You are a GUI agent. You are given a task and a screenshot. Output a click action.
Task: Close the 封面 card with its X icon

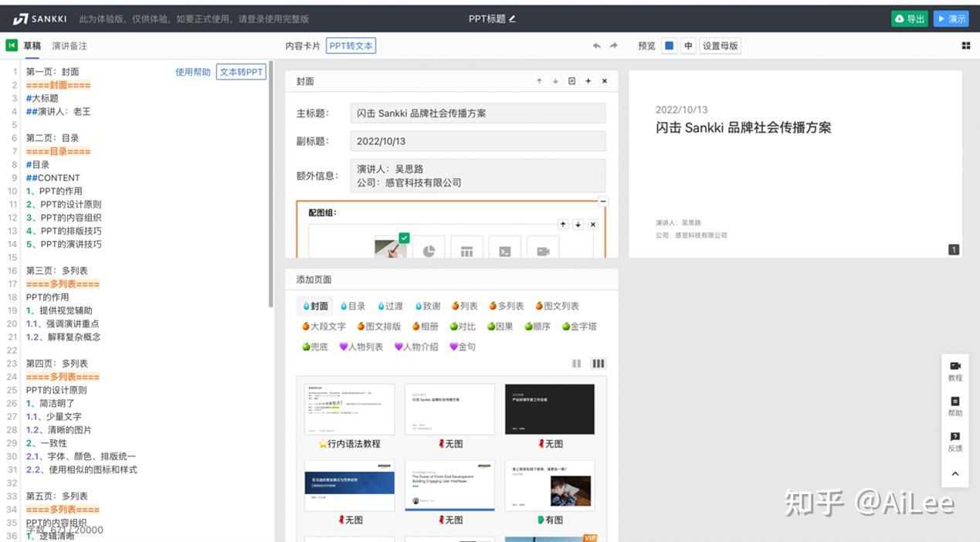click(x=605, y=81)
